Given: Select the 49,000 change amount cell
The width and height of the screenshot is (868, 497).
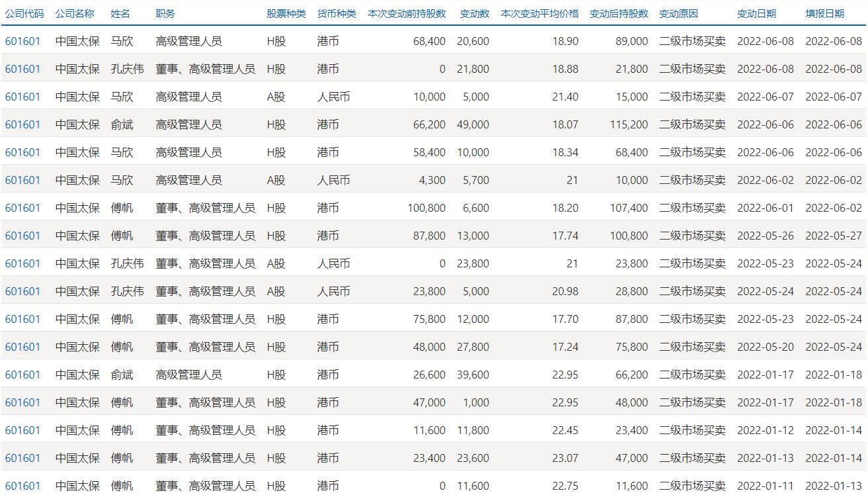Looking at the screenshot, I should click(474, 124).
